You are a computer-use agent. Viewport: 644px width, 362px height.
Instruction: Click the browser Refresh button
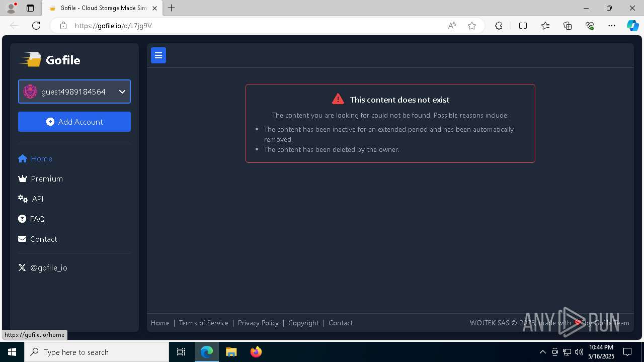(x=36, y=26)
